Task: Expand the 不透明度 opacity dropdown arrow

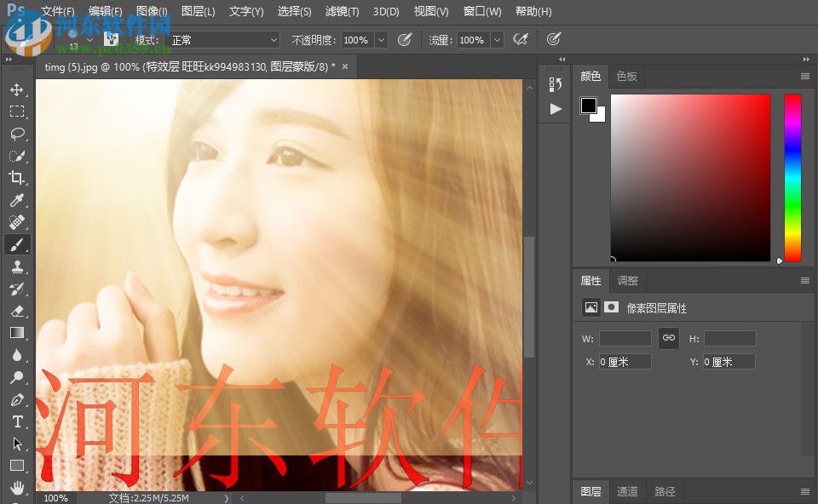Action: tap(380, 40)
